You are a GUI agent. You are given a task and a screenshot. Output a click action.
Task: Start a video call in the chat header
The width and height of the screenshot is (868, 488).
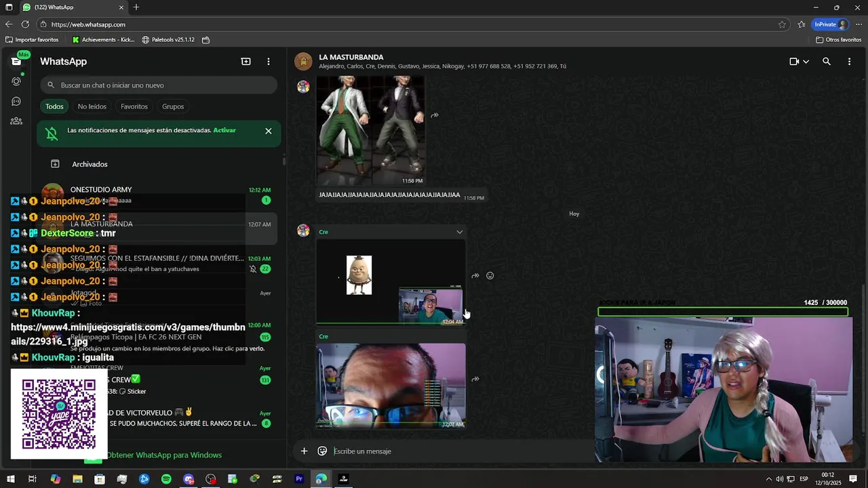[x=794, y=62]
